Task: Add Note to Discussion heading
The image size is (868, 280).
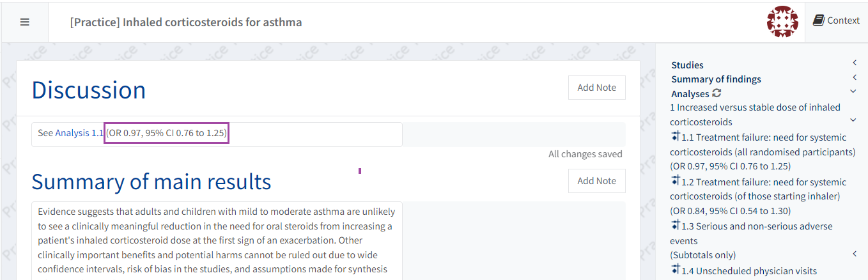Action: [596, 88]
